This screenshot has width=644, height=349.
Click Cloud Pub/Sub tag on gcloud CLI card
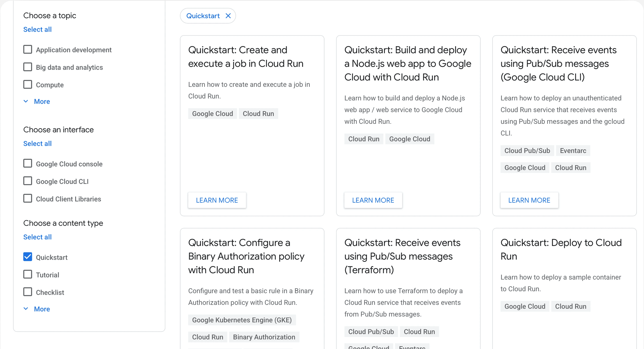click(527, 151)
